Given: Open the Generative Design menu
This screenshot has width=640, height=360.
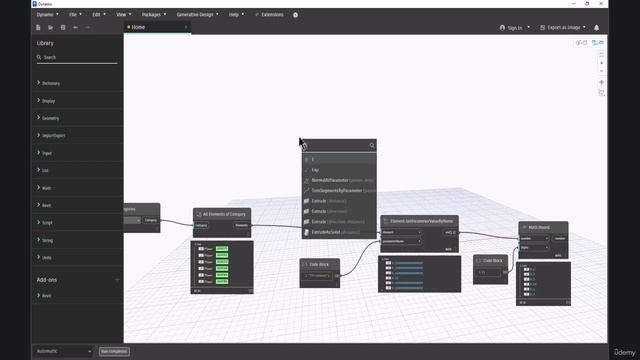Looking at the screenshot, I should (197, 15).
